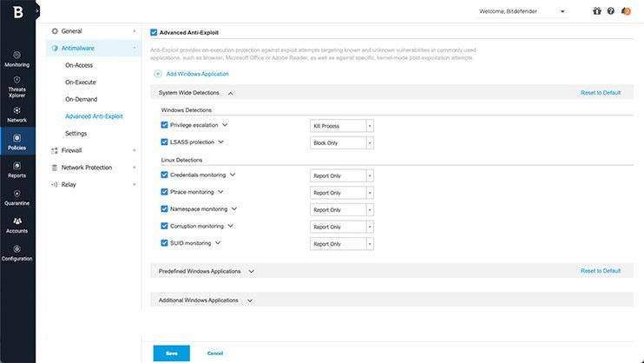
Task: Toggle the Advanced Anti-Exploit checkbox
Action: tap(154, 32)
